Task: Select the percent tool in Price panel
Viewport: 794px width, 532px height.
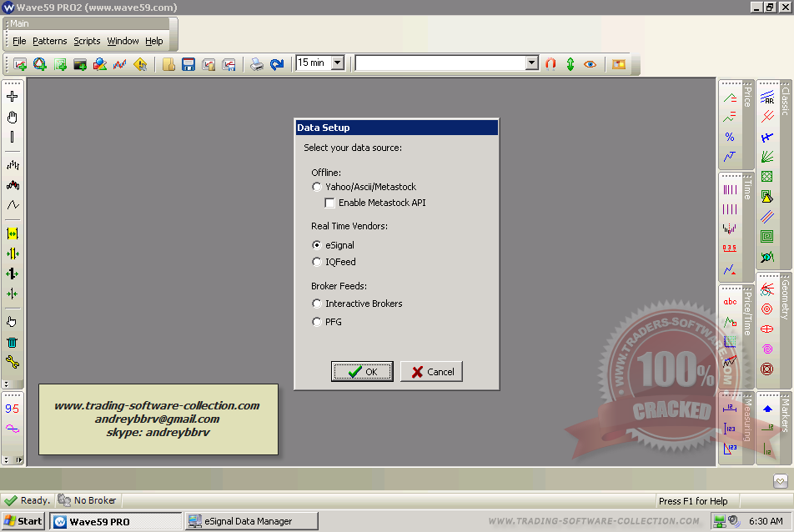Action: 730,137
